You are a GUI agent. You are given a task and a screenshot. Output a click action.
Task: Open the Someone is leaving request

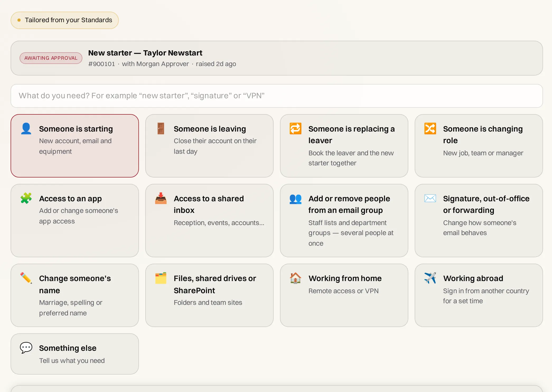coord(209,146)
